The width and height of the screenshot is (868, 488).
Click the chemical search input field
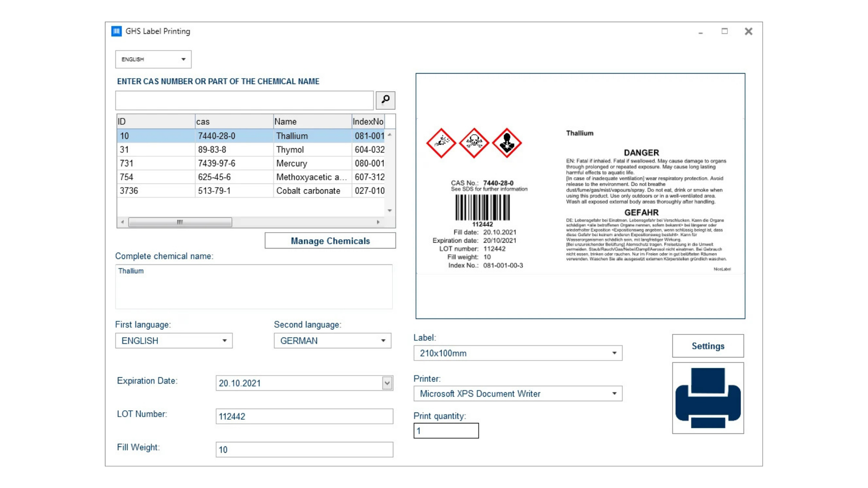(245, 100)
